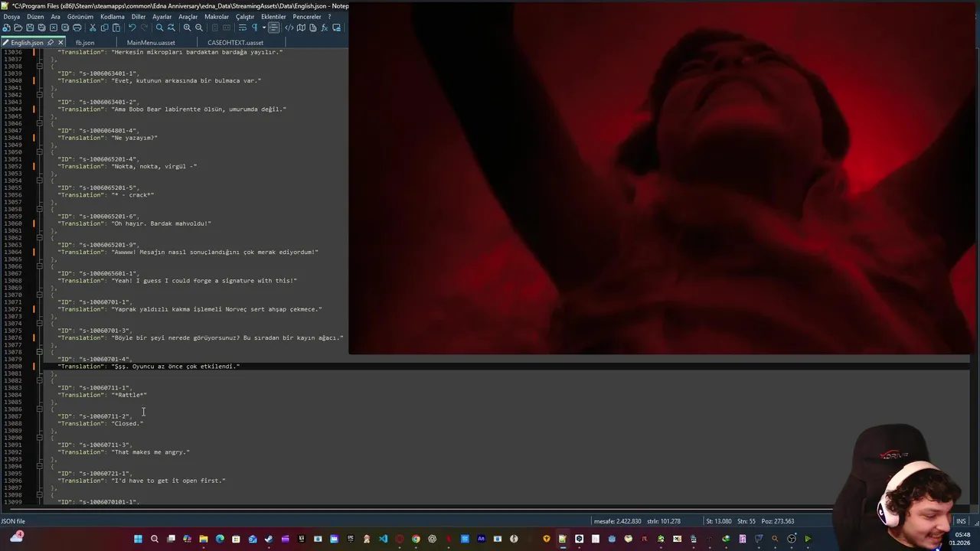Zoom out using the toolbar icon
Image resolution: width=980 pixels, height=551 pixels.
pos(199,28)
